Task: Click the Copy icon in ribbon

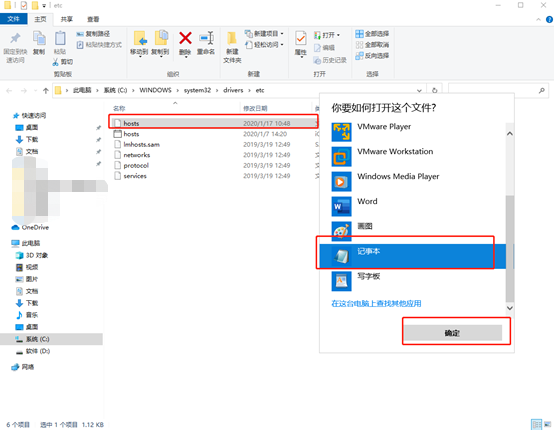Action: pyautogui.click(x=39, y=38)
